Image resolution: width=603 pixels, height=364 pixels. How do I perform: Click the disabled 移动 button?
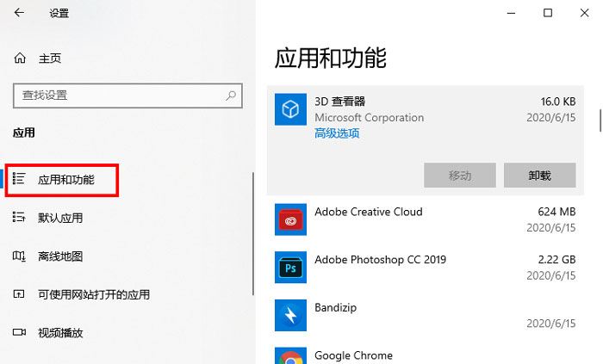click(x=459, y=176)
